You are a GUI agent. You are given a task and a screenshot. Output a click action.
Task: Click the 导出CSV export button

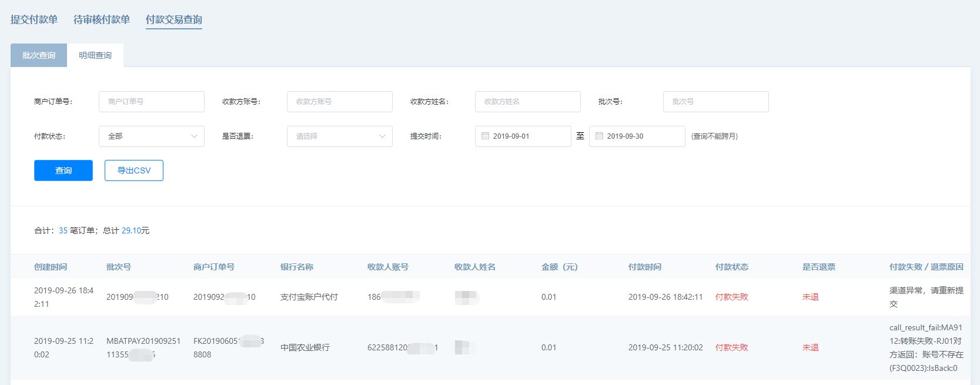click(x=134, y=170)
